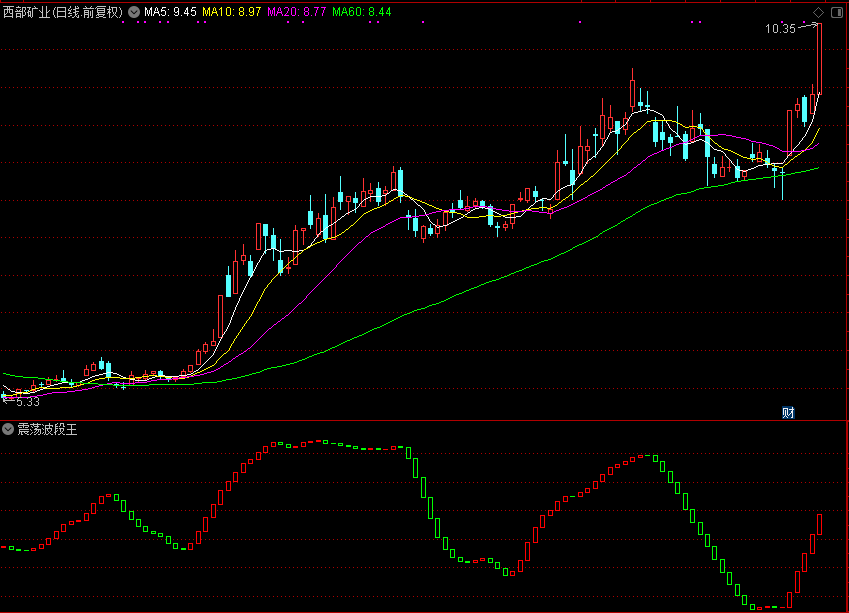Expand the 震荡波段王 indicator dropdown arrow

click(x=7, y=429)
